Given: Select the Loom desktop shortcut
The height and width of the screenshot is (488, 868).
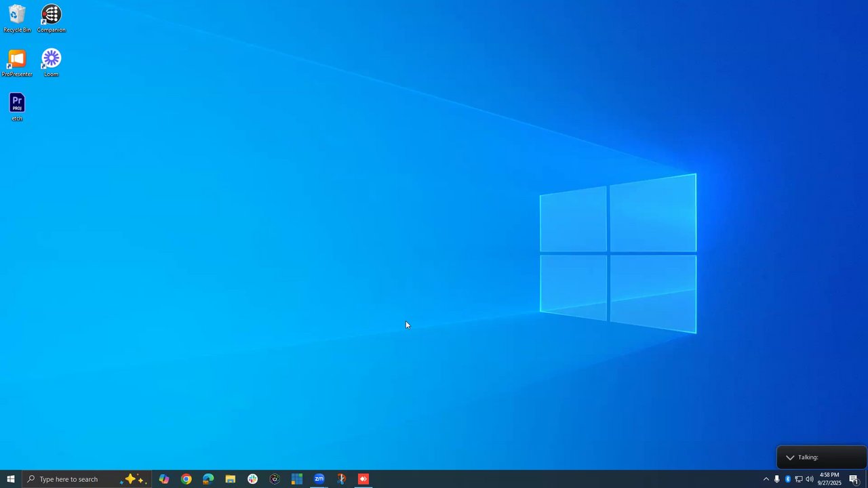Looking at the screenshot, I should tap(51, 63).
